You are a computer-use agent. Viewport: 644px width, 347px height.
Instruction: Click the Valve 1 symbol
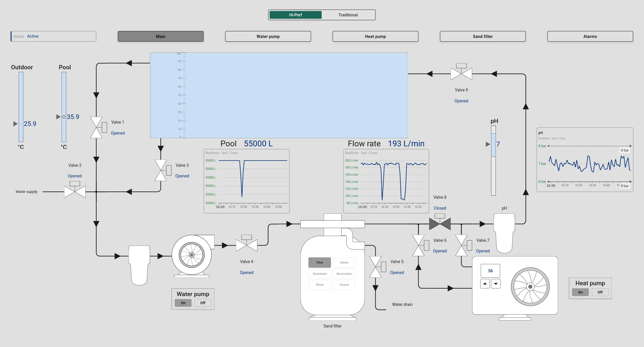96,127
